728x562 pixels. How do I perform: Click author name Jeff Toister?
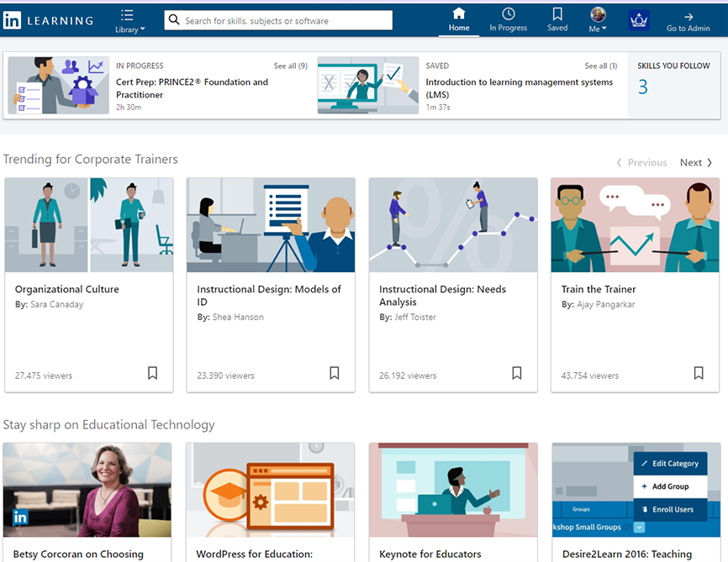tap(415, 317)
